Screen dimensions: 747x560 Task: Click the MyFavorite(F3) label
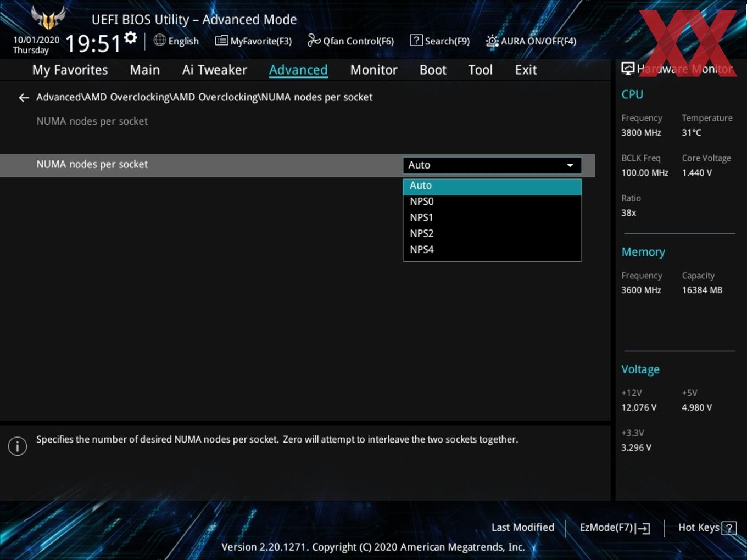[x=261, y=41]
